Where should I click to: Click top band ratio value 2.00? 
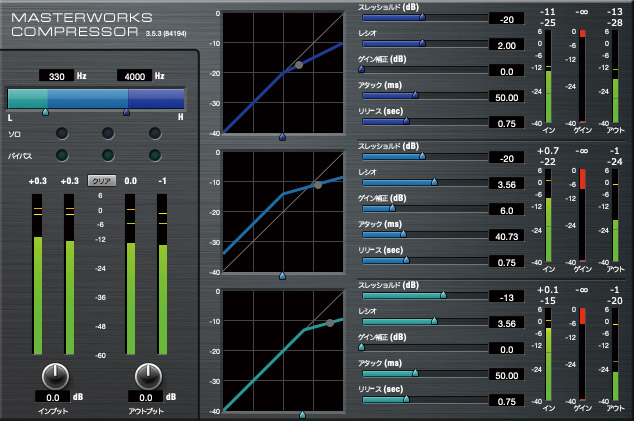[x=507, y=45]
